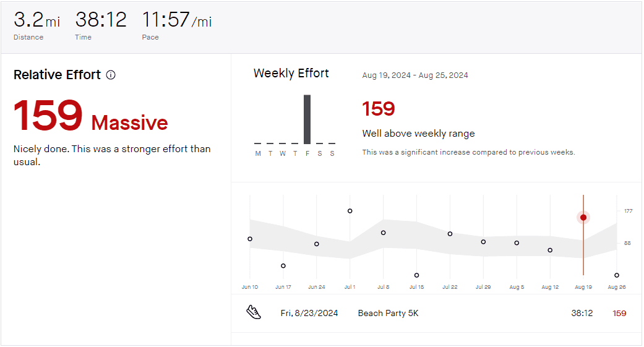Select the Aug 12 week data point
The width and height of the screenshot is (644, 347).
[x=550, y=250]
